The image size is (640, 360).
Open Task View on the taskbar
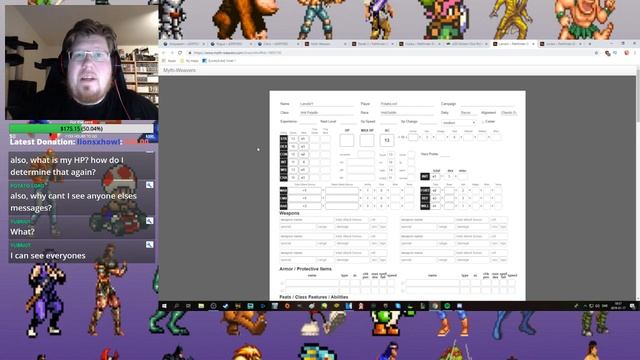tap(189, 306)
